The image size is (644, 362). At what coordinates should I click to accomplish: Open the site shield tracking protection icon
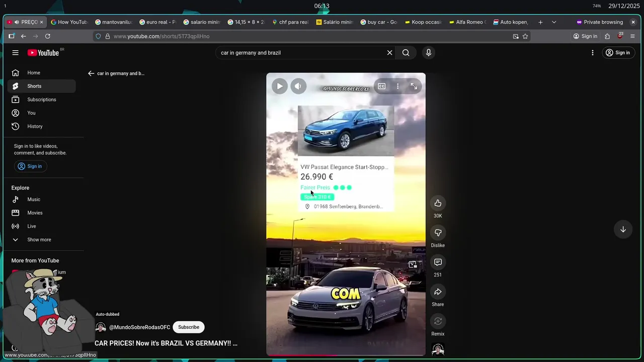click(98, 36)
